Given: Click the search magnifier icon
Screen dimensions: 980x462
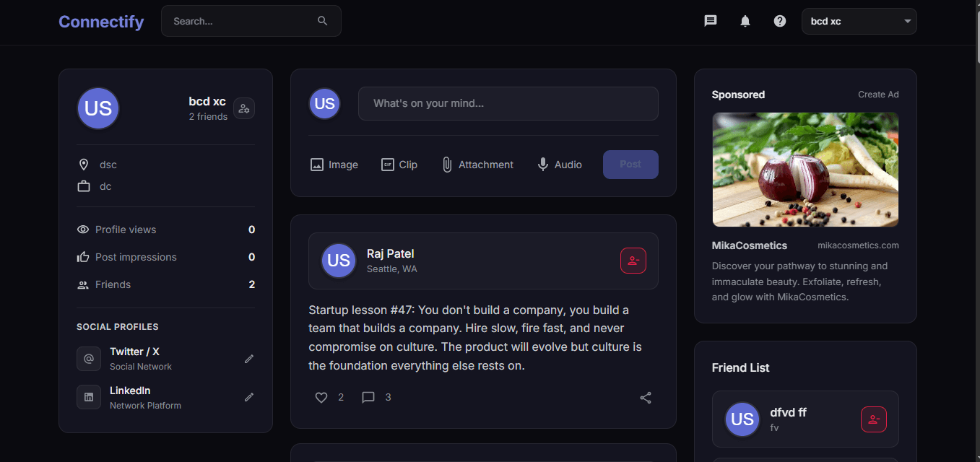Looking at the screenshot, I should [x=323, y=21].
